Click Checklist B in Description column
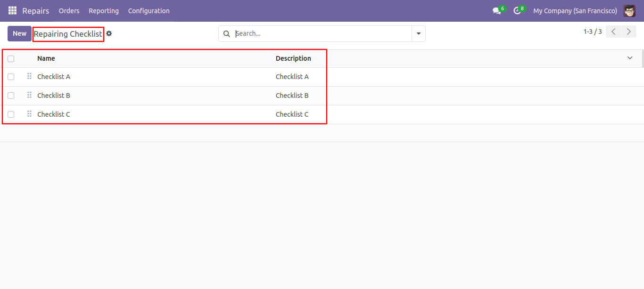644x289 pixels. point(292,96)
